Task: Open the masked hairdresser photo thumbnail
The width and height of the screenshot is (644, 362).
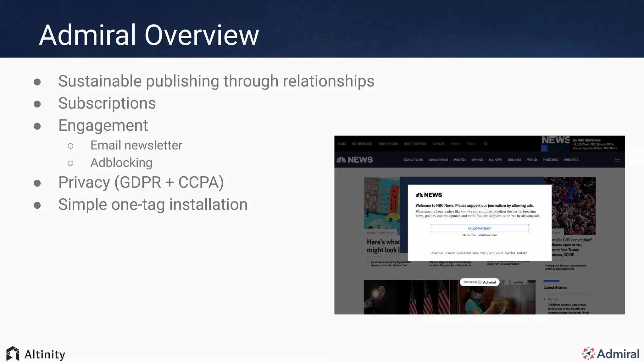Action: point(492,297)
